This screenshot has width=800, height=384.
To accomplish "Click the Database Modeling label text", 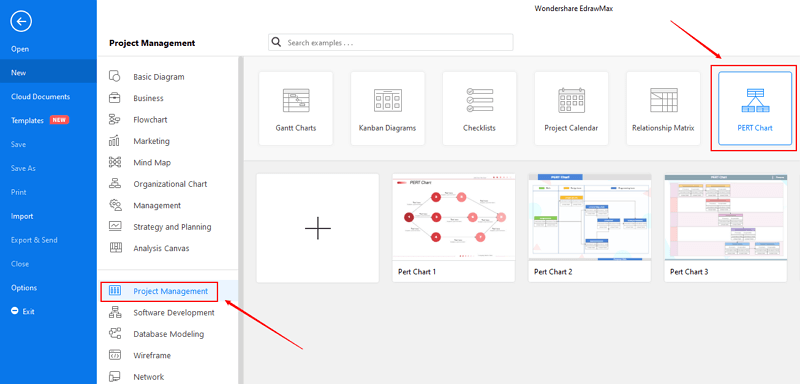I will pos(169,334).
